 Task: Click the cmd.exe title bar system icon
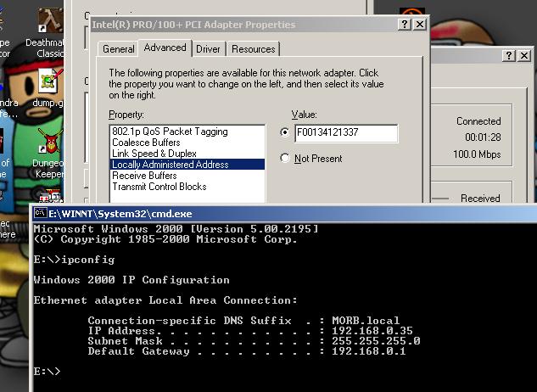(x=41, y=213)
